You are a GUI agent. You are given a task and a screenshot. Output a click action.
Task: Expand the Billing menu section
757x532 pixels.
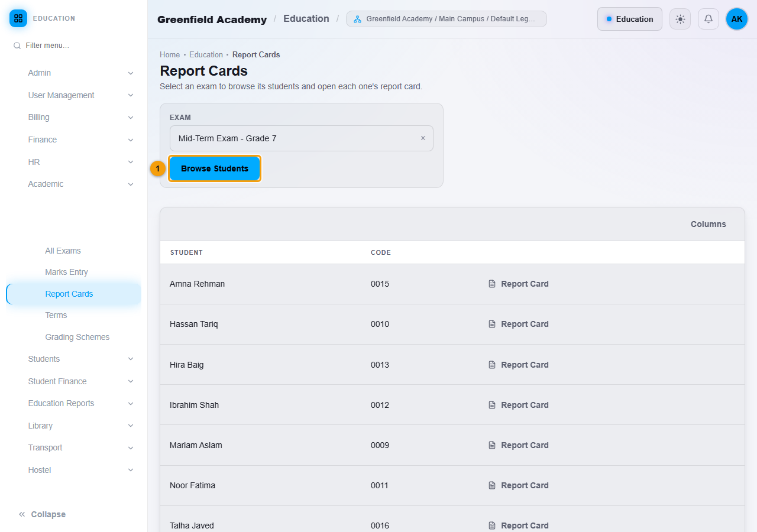click(x=74, y=117)
